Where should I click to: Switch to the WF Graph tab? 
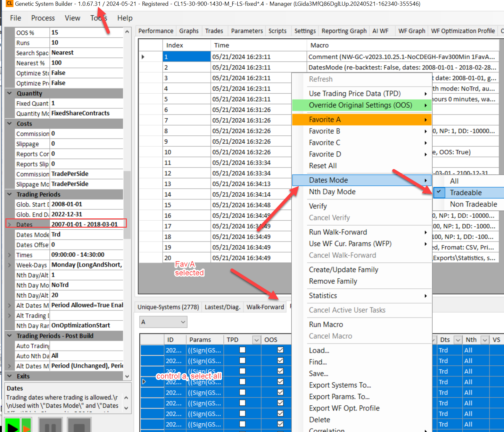[411, 31]
